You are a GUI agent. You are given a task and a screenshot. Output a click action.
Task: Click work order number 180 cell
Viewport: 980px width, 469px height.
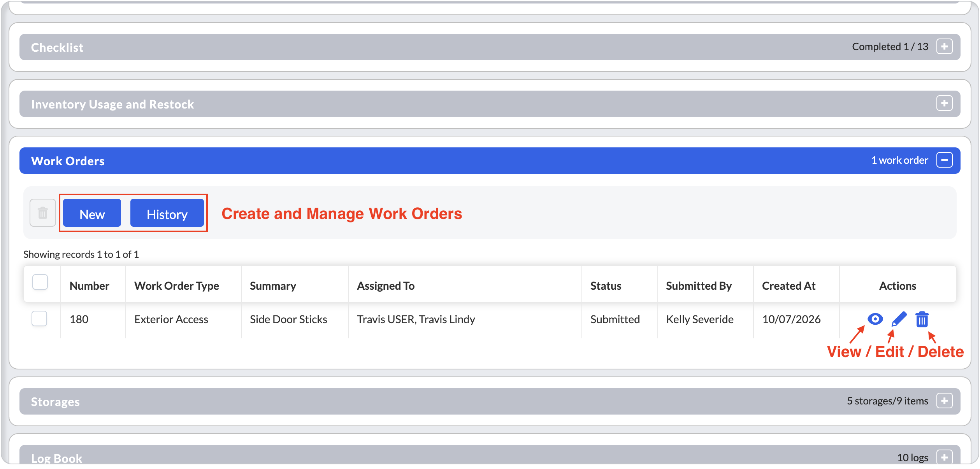point(79,319)
